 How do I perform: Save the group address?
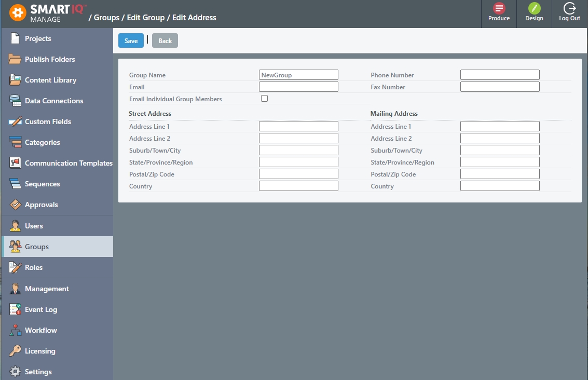tap(131, 40)
